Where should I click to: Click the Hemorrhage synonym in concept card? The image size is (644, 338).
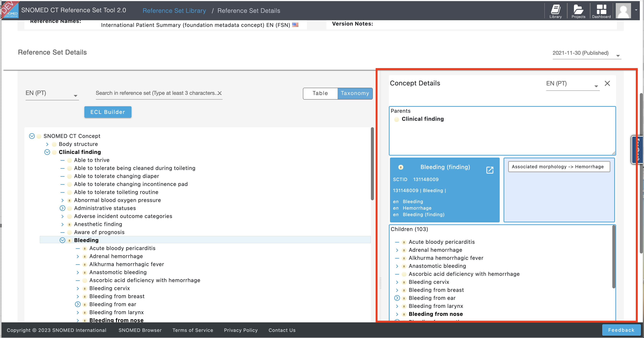point(417,208)
